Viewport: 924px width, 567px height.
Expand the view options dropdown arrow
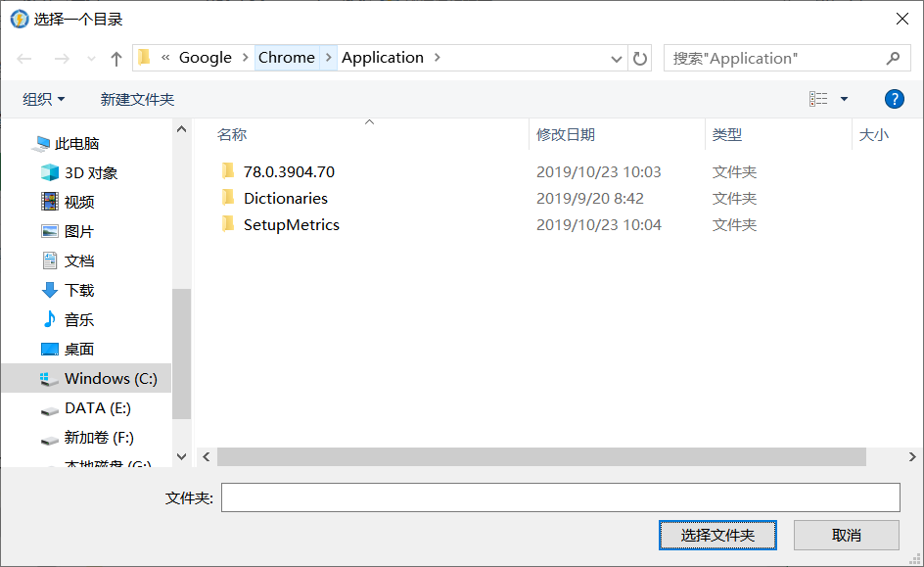coord(844,99)
